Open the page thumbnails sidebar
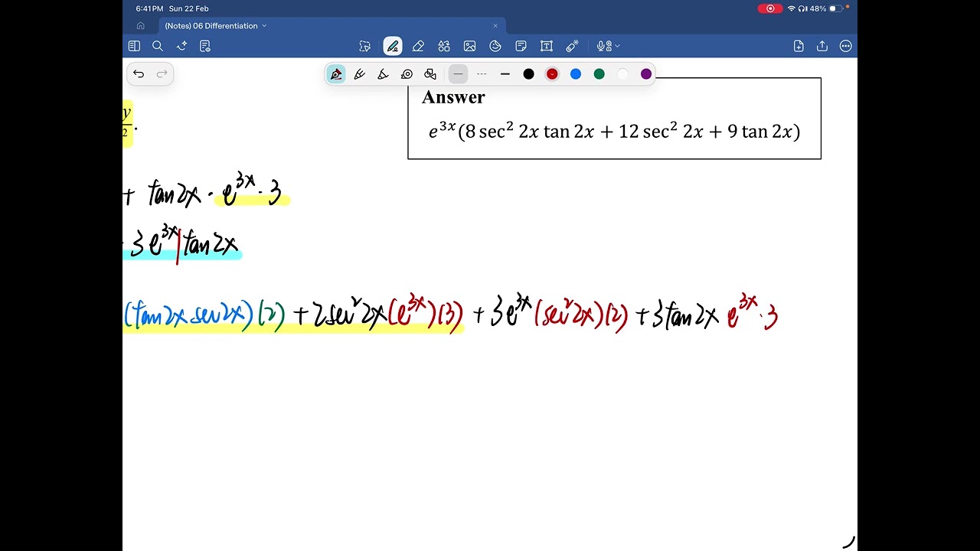The width and height of the screenshot is (980, 551). click(134, 46)
